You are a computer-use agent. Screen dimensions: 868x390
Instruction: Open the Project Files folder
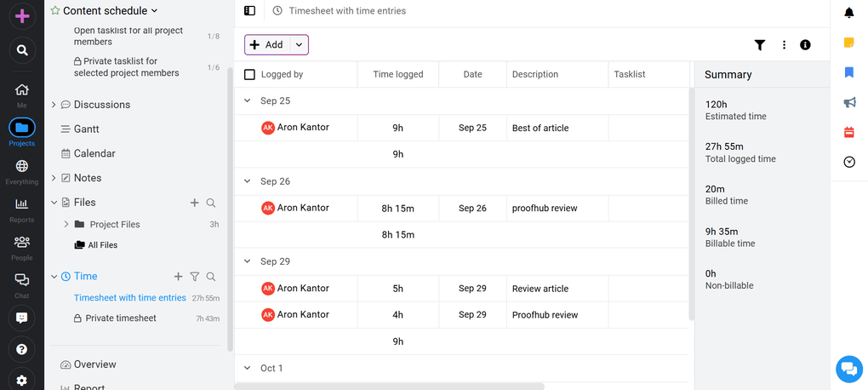coord(115,225)
